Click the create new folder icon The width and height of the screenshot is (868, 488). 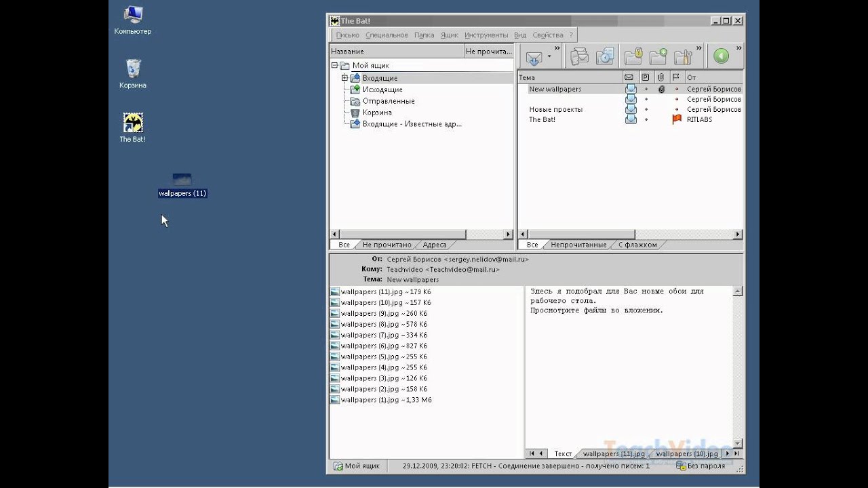point(658,56)
